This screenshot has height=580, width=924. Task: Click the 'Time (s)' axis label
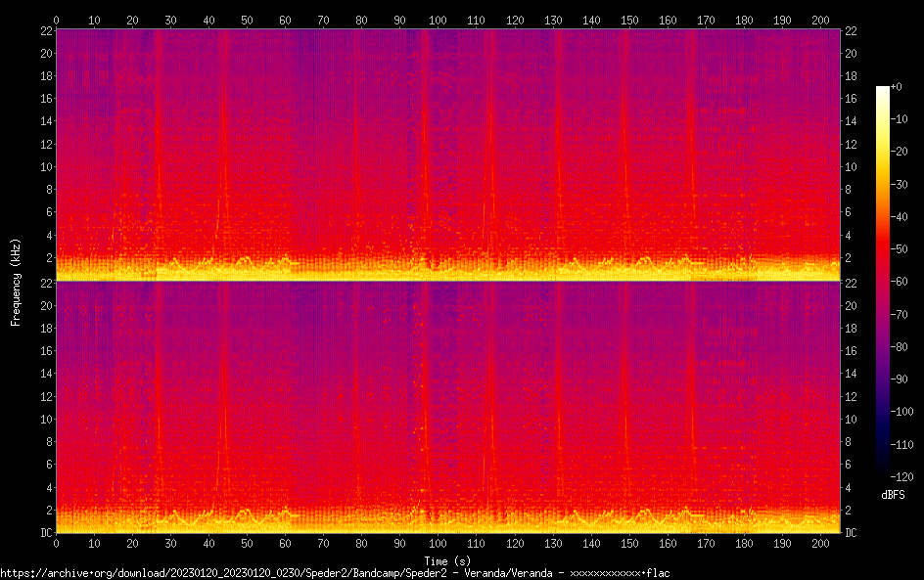(448, 560)
